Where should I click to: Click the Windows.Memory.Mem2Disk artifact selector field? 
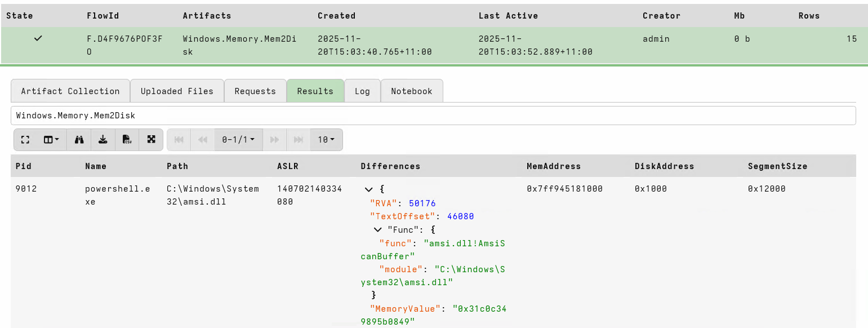433,116
